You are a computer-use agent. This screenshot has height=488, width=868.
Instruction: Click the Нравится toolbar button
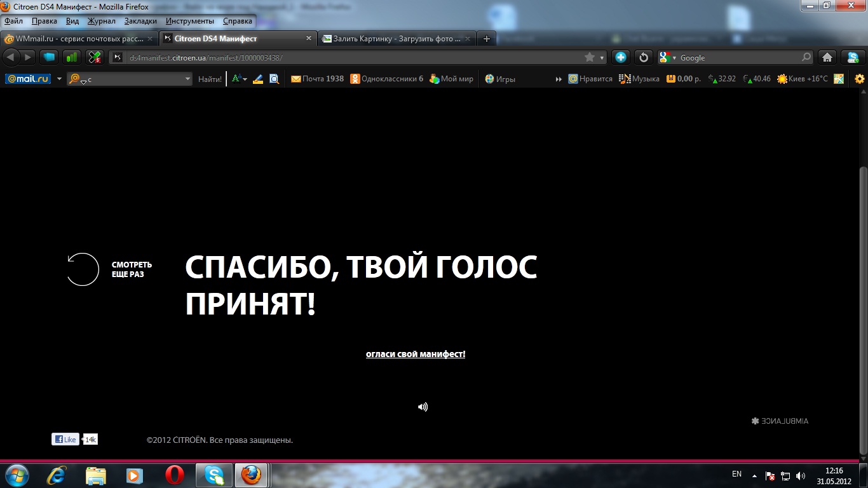click(590, 79)
